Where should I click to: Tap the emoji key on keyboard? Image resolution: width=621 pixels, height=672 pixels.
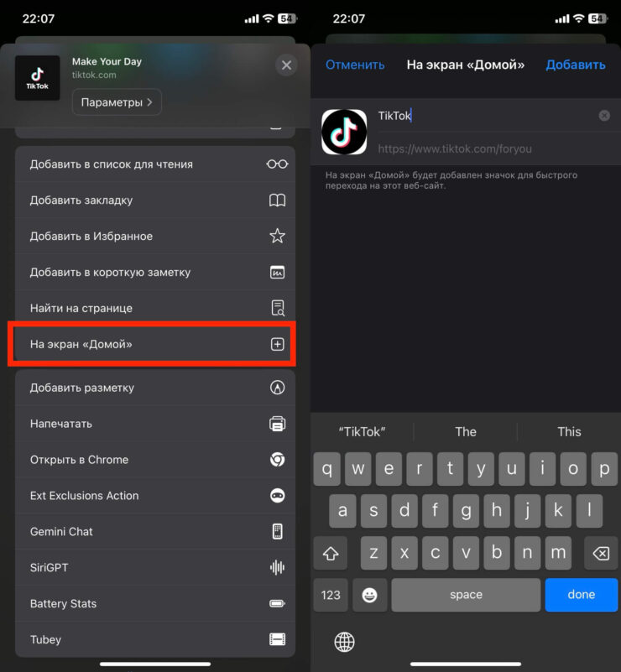pyautogui.click(x=369, y=595)
